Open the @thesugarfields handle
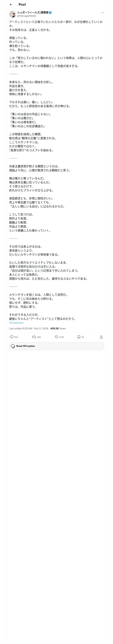Image resolution: width=113 pixels, height=644 pixels. click(27, 16)
